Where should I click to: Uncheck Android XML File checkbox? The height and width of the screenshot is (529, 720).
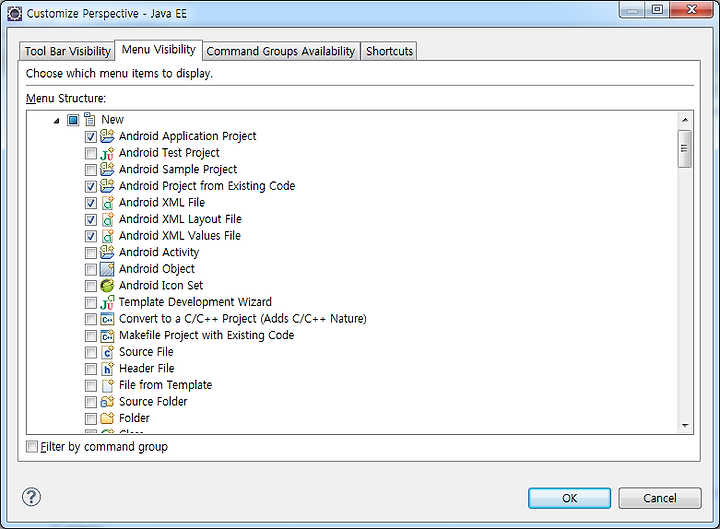[x=91, y=203]
